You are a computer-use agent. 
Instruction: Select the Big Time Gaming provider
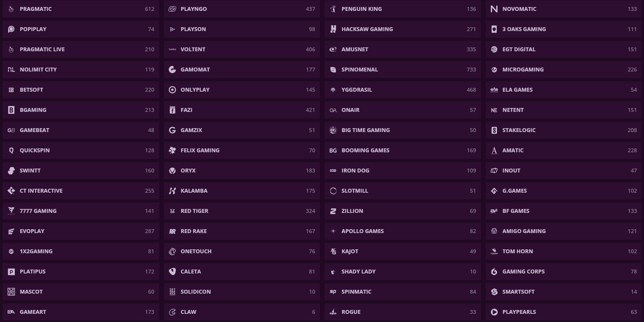pyautogui.click(x=403, y=130)
